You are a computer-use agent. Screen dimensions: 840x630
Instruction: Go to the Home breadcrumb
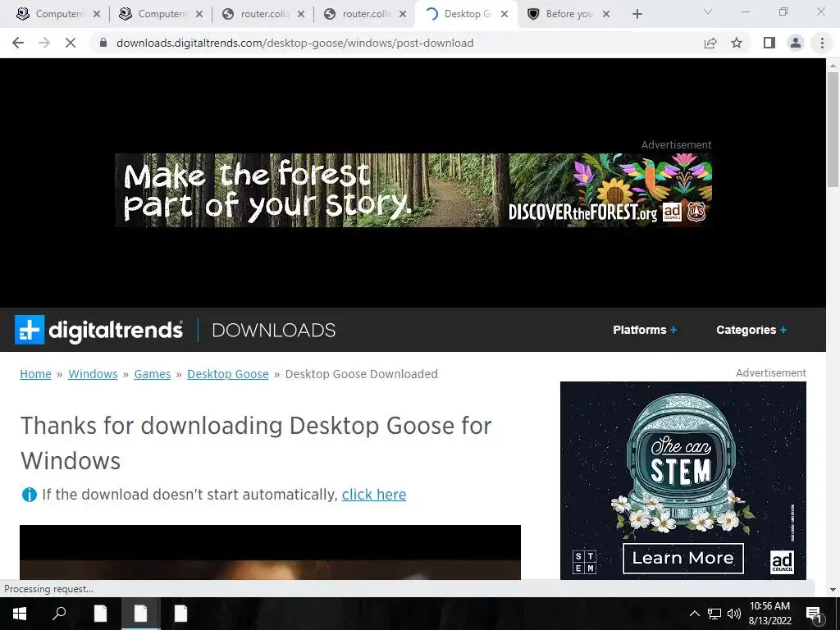[x=35, y=374]
